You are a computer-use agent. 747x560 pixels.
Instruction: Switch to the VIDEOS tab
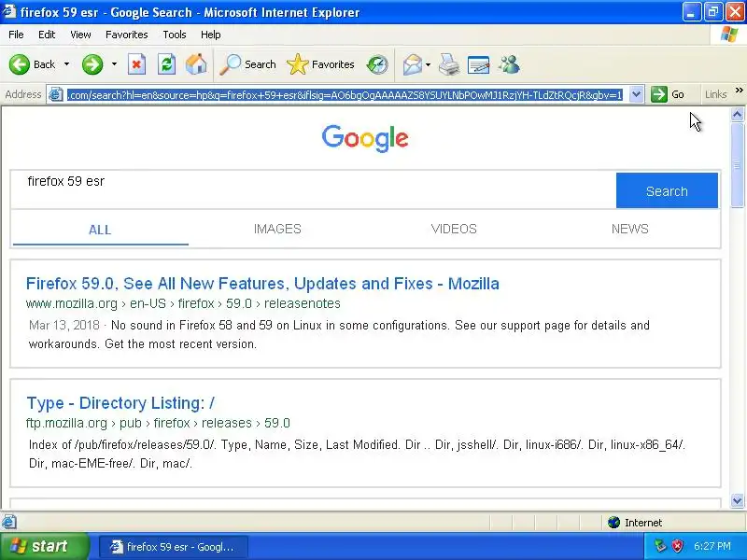coord(454,229)
